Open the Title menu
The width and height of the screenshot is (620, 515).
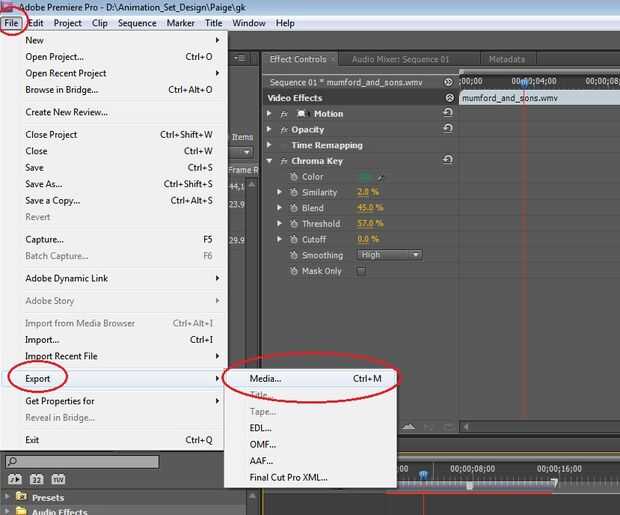click(214, 23)
